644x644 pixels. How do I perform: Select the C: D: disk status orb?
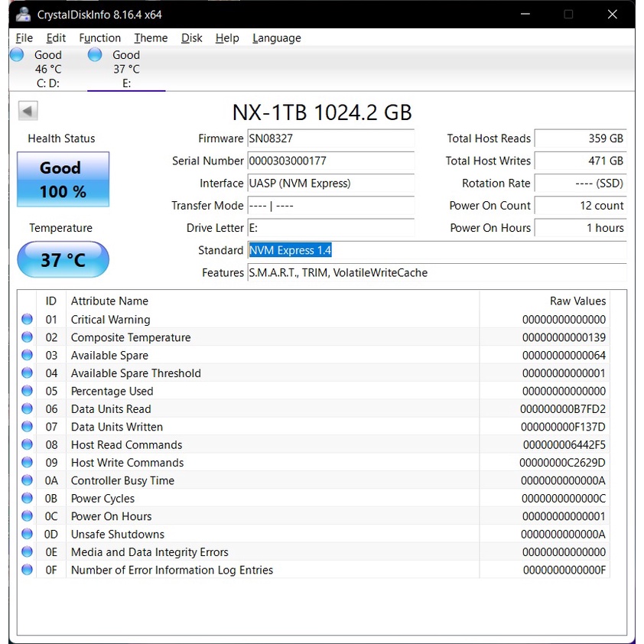click(x=17, y=55)
